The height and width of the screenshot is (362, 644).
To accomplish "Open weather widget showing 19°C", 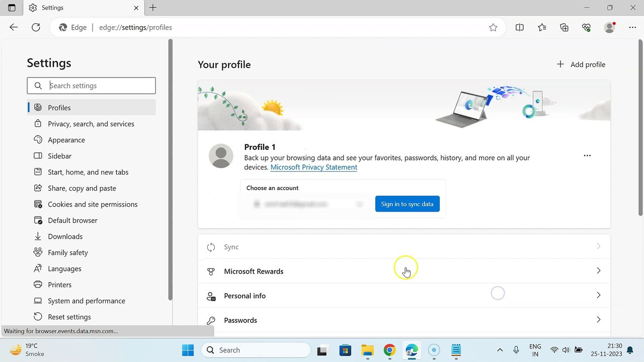I will [x=28, y=350].
